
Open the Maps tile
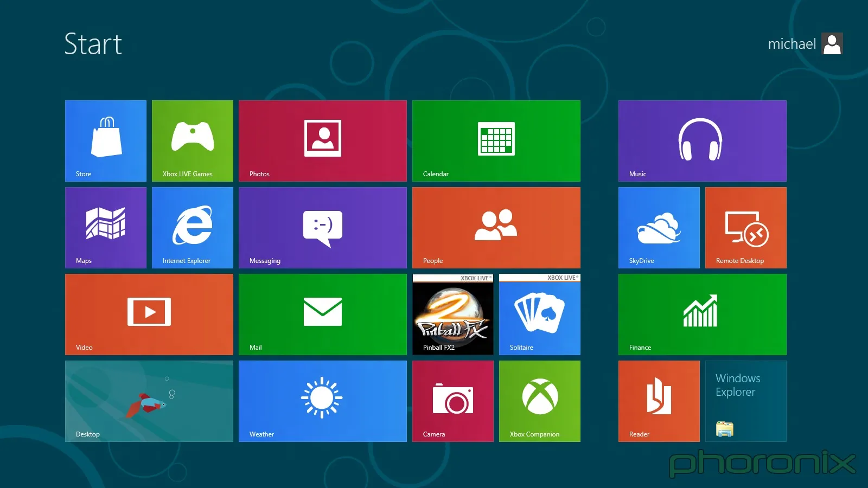(106, 228)
